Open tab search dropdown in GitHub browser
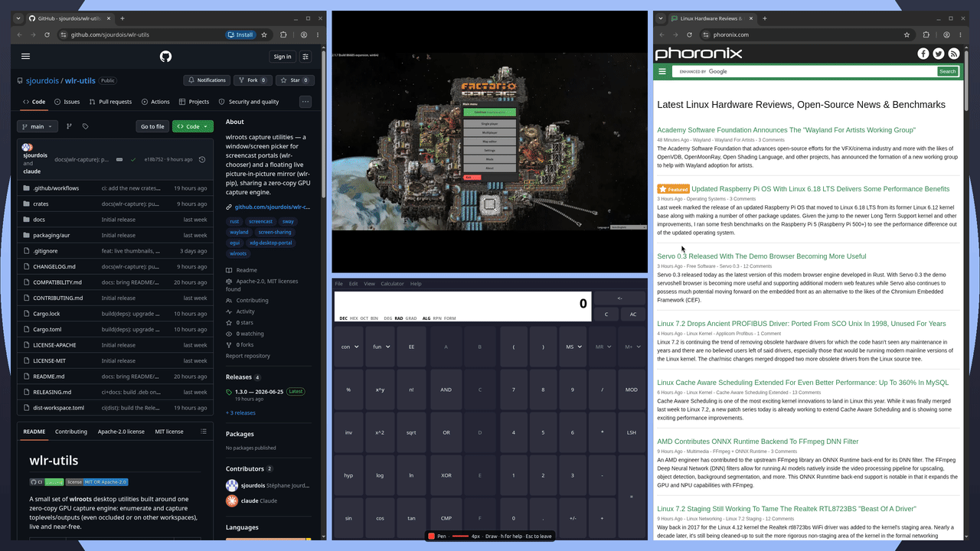 pos(18,18)
